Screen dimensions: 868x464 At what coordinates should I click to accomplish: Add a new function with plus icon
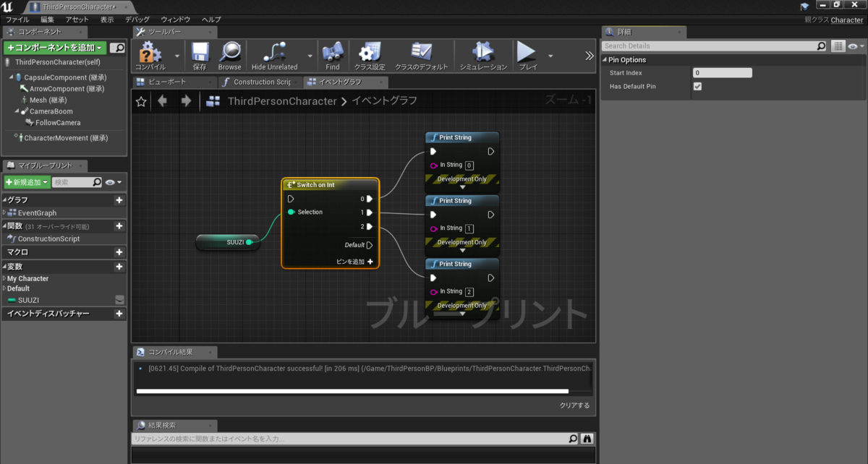tap(119, 226)
